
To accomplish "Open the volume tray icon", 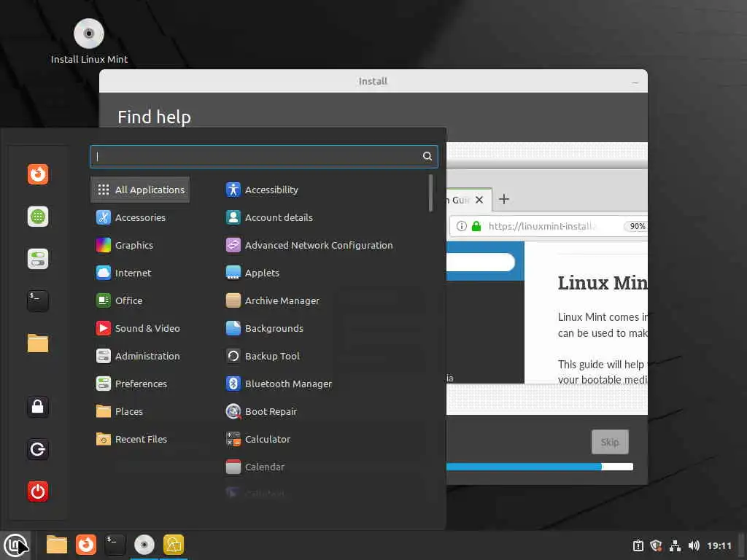I will [x=693, y=545].
